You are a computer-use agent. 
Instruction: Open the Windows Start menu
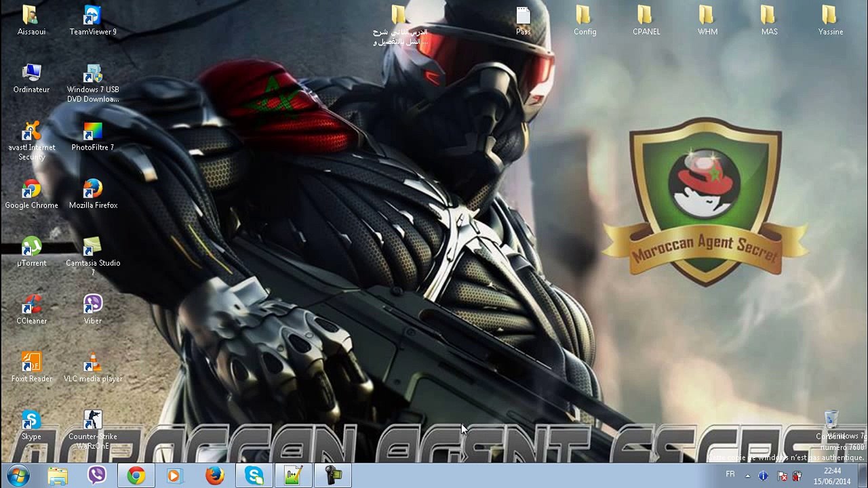pos(18,476)
